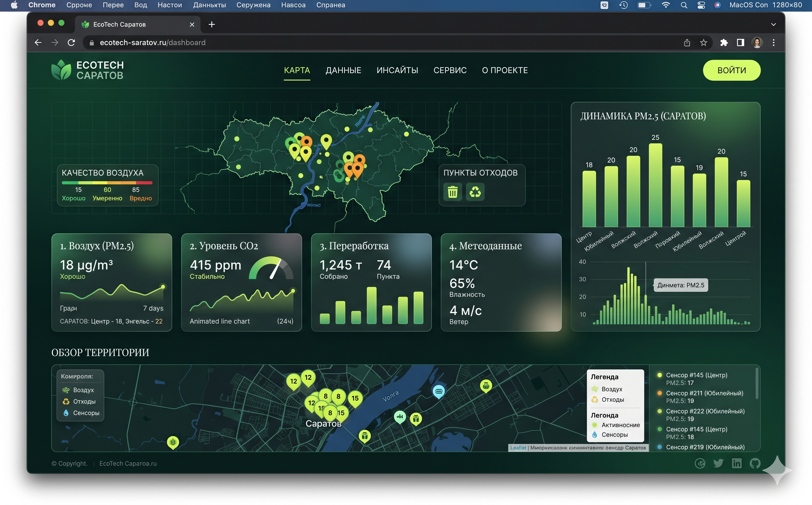
Task: Toggle the browser side panel icon
Action: point(741,42)
